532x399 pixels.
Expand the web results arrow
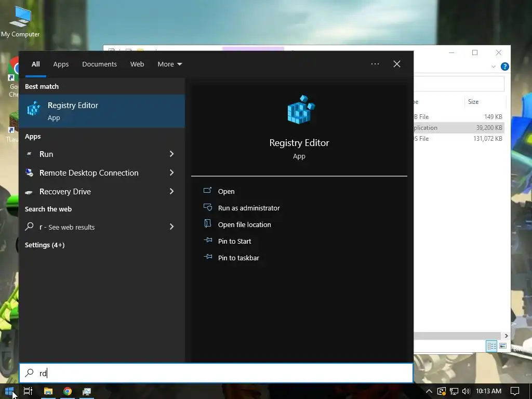click(171, 227)
